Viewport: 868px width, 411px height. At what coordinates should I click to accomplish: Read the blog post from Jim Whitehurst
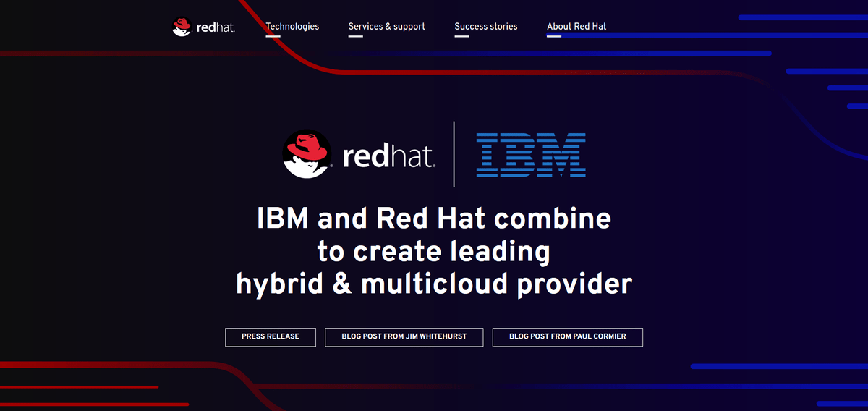pyautogui.click(x=404, y=337)
